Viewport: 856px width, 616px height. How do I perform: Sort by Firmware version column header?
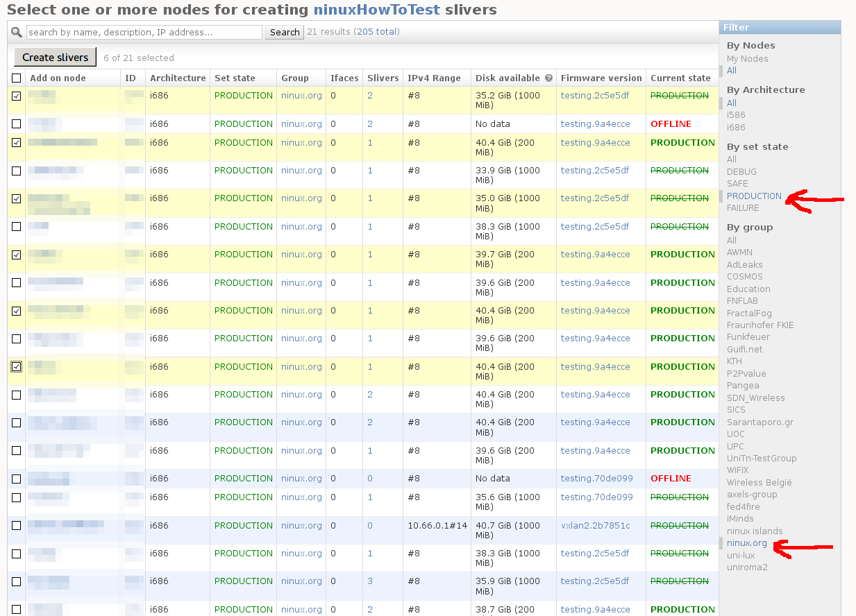(601, 78)
